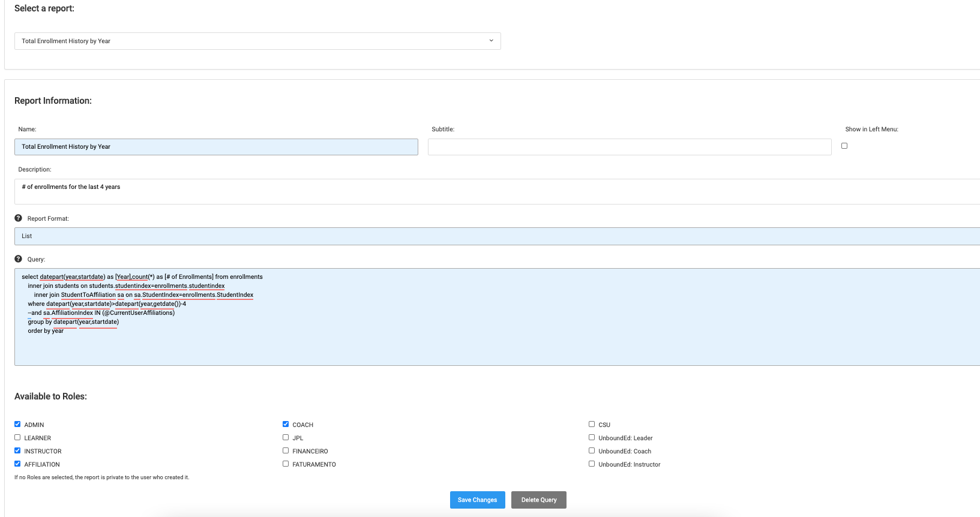Image resolution: width=980 pixels, height=517 pixels.
Task: Check the LEARNER role checkbox
Action: point(17,437)
